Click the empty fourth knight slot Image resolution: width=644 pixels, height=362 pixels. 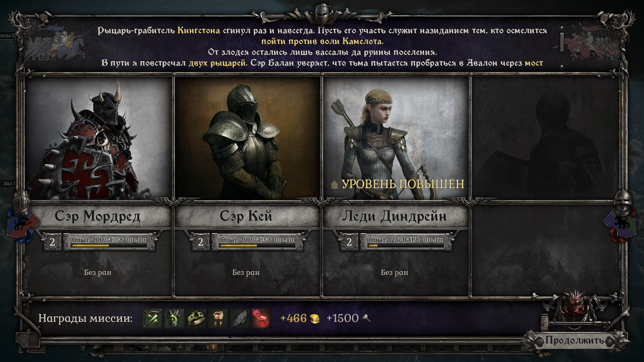pos(545,186)
